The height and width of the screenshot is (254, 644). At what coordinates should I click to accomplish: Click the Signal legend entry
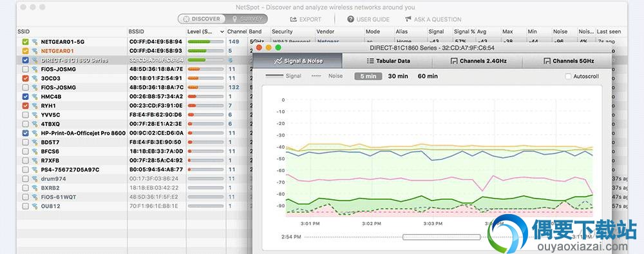point(283,76)
